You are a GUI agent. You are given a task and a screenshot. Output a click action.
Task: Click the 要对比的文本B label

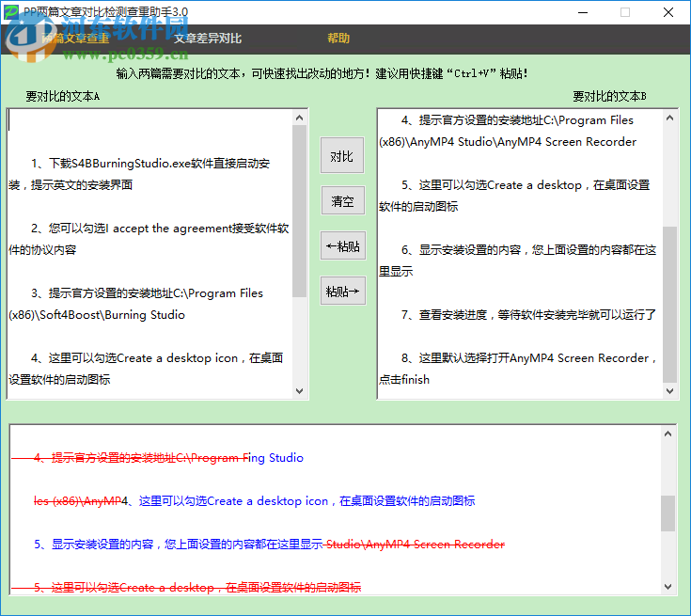coord(609,96)
